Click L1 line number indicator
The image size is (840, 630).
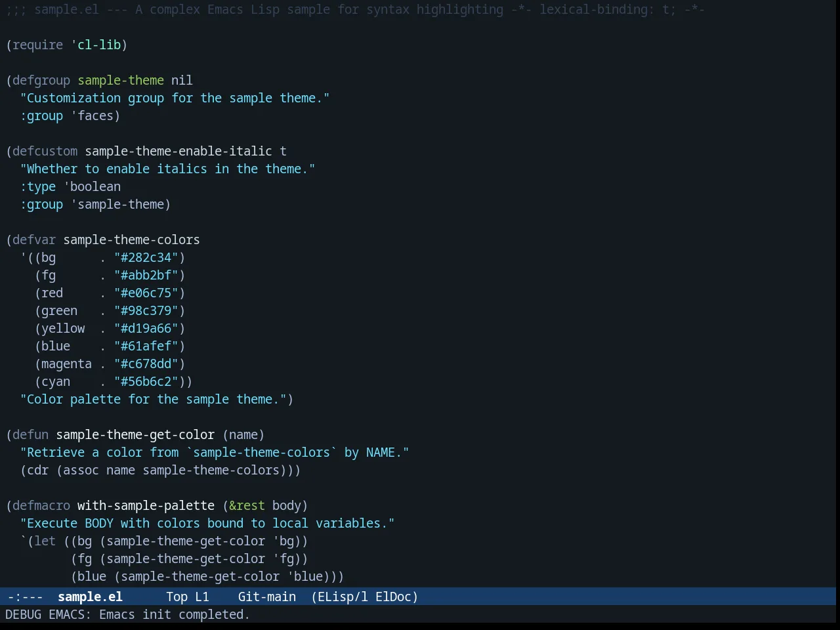[202, 597]
